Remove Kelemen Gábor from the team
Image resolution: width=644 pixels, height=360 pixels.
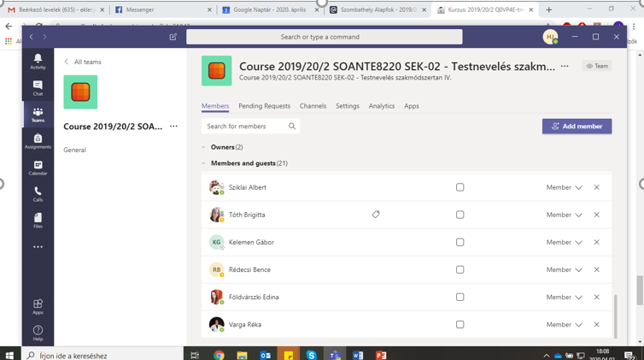pos(597,243)
